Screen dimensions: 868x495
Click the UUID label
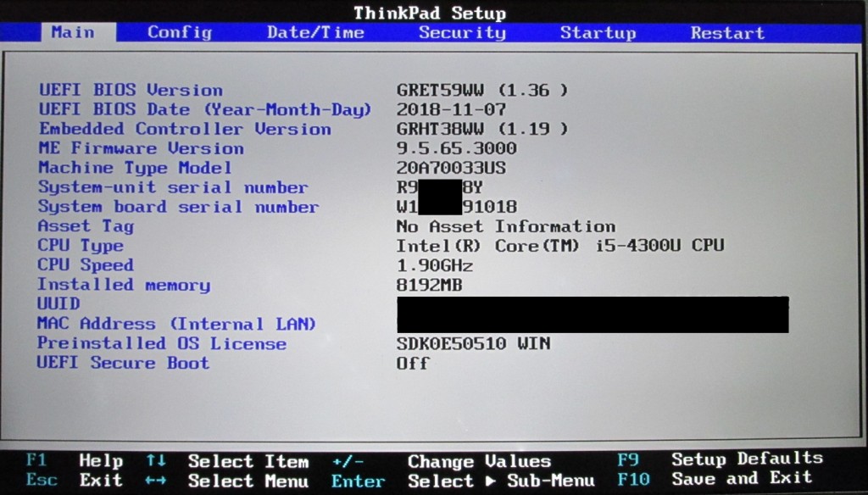pyautogui.click(x=58, y=303)
